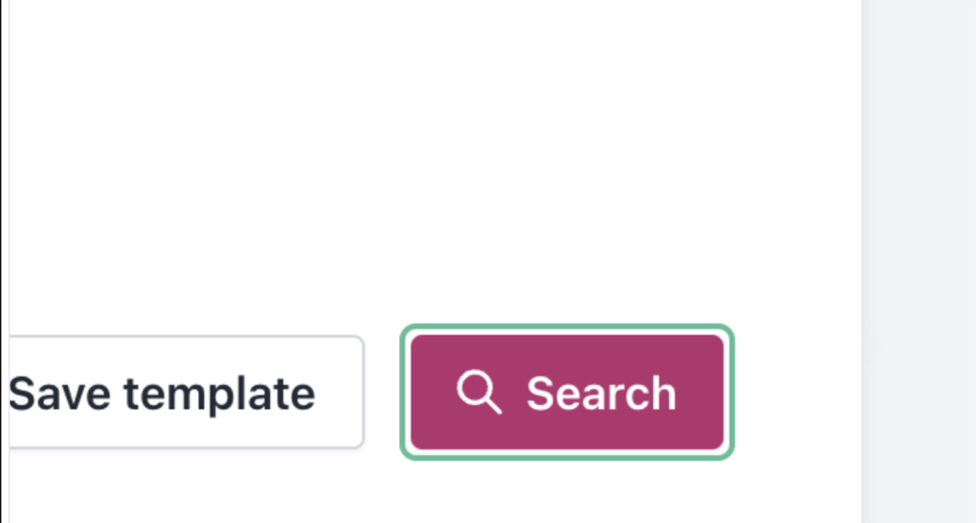Click the gray margin right of the panel
This screenshot has width=980, height=523.
(920, 261)
